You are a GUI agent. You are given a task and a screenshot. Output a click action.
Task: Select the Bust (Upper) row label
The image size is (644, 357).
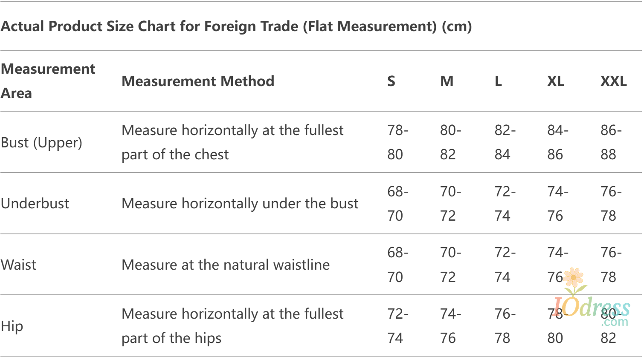coord(41,142)
